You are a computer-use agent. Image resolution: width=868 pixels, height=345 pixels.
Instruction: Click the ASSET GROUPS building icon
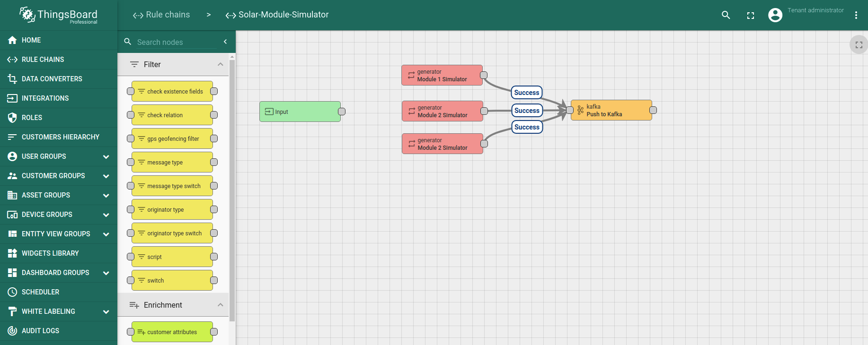coord(12,195)
